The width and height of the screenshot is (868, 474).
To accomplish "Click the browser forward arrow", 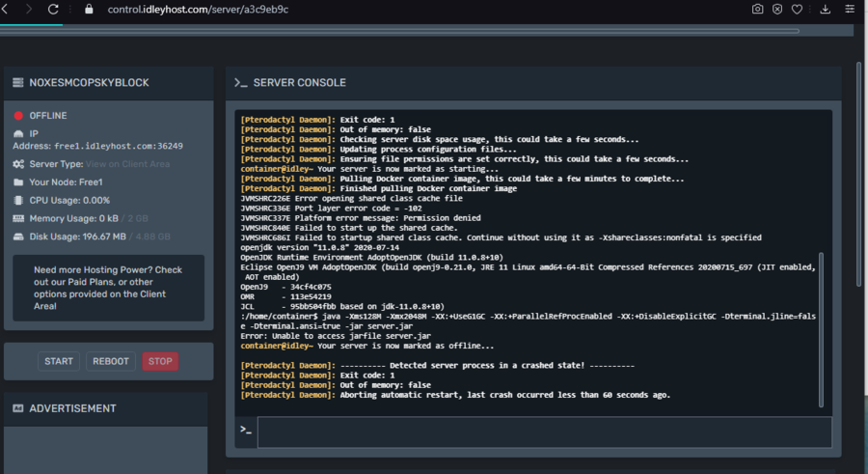I will tap(27, 9).
